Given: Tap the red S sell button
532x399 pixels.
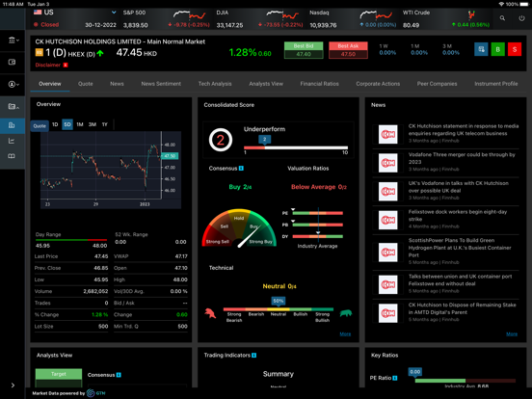Looking at the screenshot, I should click(515, 49).
